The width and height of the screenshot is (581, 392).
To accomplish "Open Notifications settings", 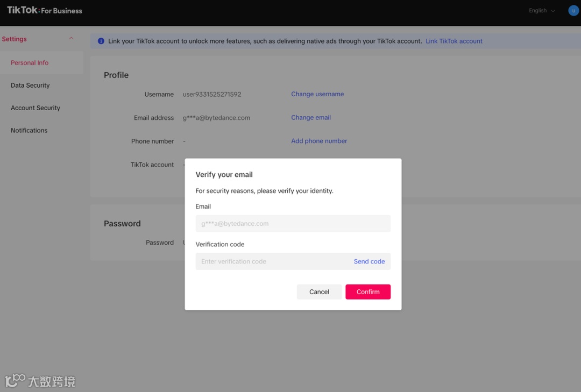I will pos(29,131).
